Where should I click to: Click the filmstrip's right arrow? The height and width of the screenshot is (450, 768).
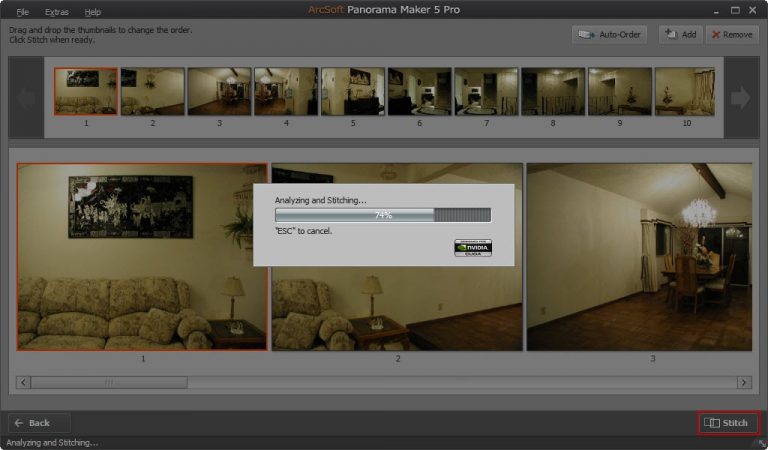(x=741, y=97)
